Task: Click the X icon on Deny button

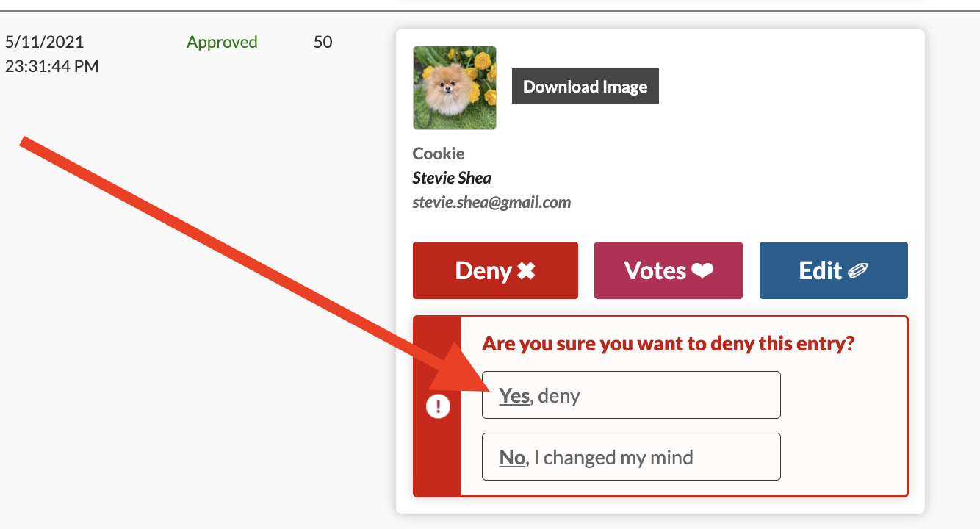Action: point(526,271)
